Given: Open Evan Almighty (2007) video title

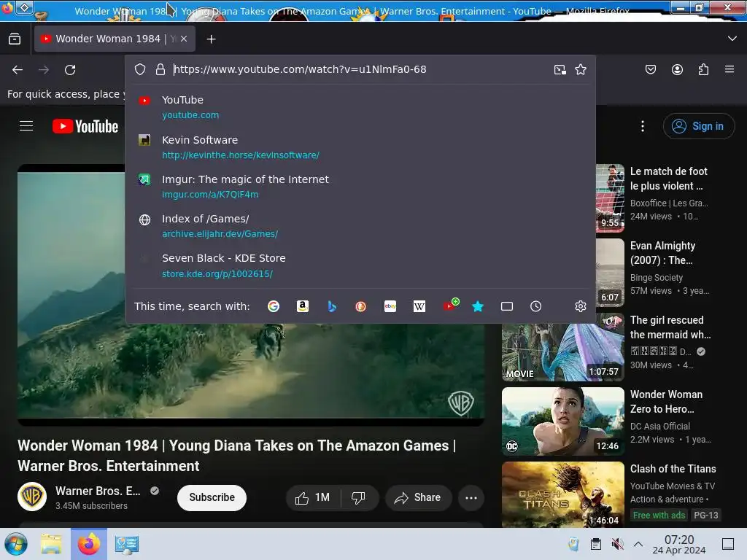Looking at the screenshot, I should (662, 253).
